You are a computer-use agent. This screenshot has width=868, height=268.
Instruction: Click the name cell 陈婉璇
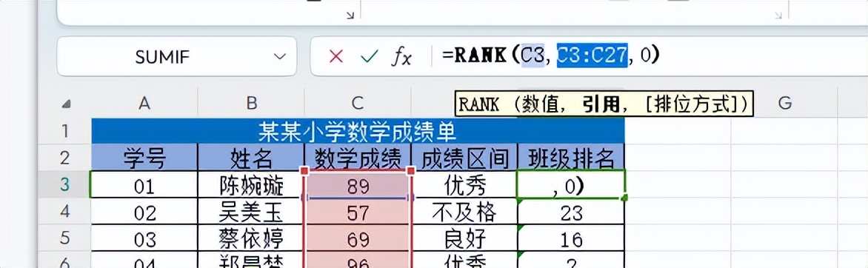251,184
